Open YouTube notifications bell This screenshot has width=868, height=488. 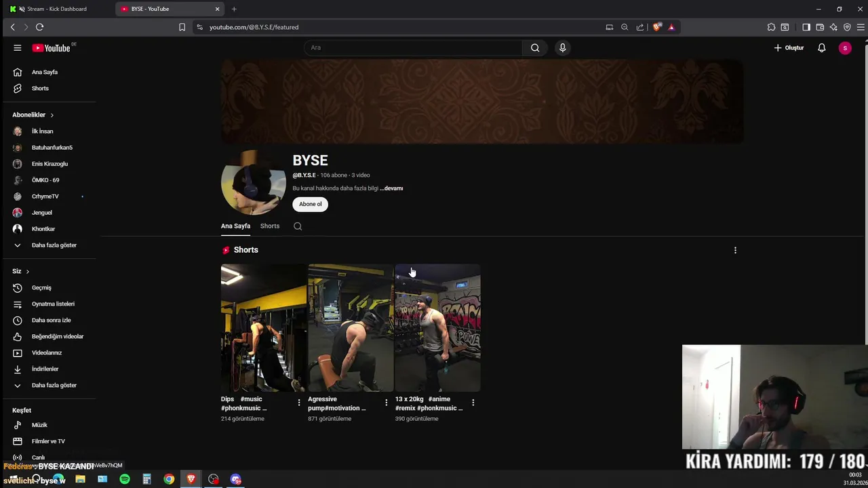(821, 48)
